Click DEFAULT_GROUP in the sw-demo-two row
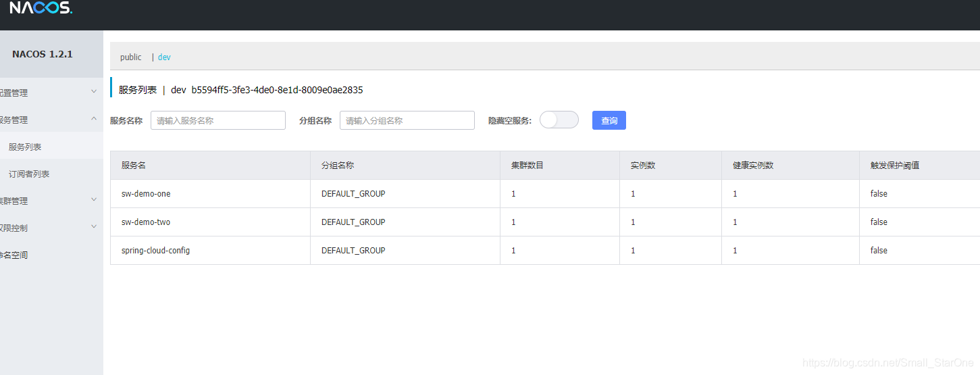Screen dimensions: 980x375 353,222
